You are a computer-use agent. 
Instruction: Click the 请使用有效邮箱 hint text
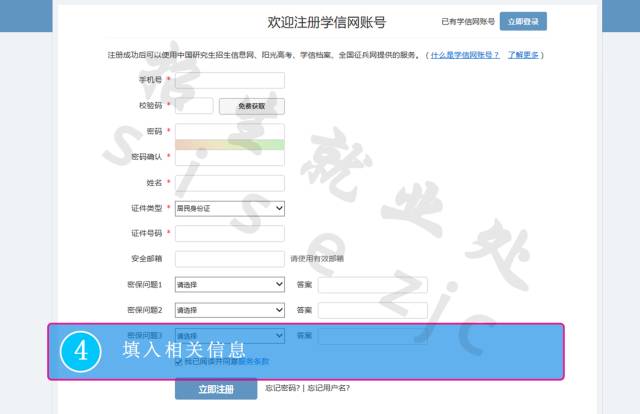tap(317, 259)
